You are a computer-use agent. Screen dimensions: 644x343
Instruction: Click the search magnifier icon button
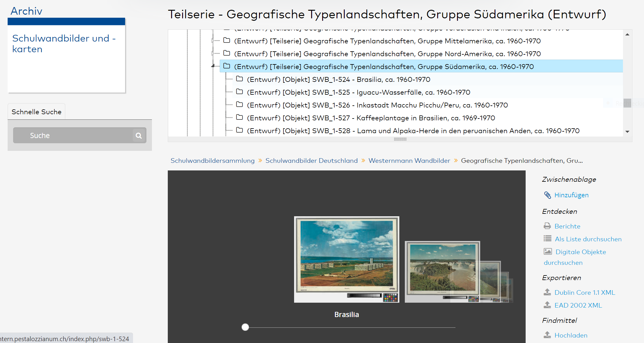[139, 136]
